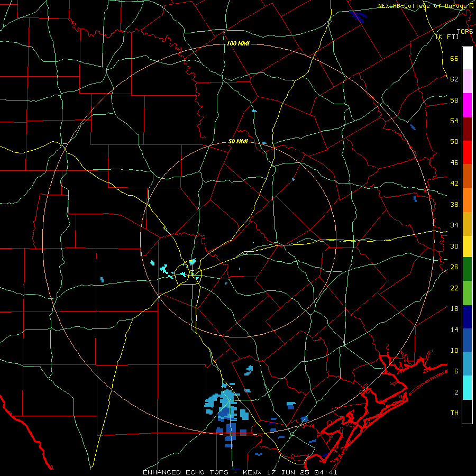Click the gold 34-38 kft legend swatch
Image resolution: width=476 pixels, height=476 pixels.
pyautogui.click(x=467, y=224)
